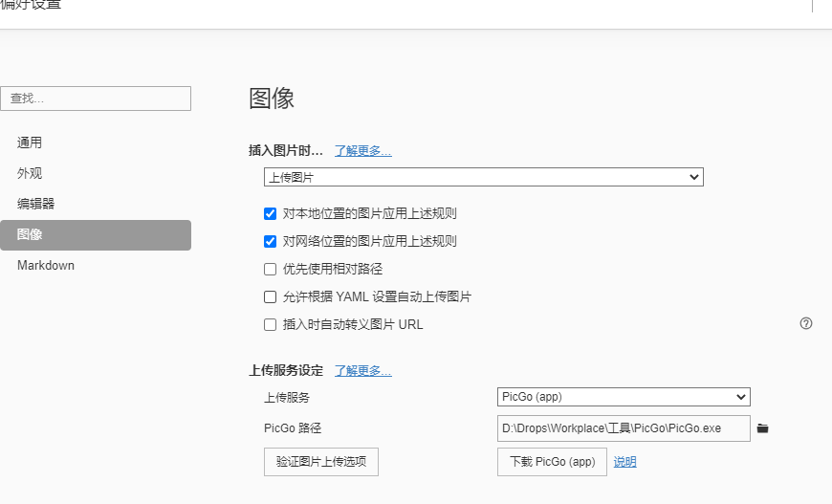Enable 优先使用相对路径 checkbox
832x504 pixels.
click(x=271, y=269)
